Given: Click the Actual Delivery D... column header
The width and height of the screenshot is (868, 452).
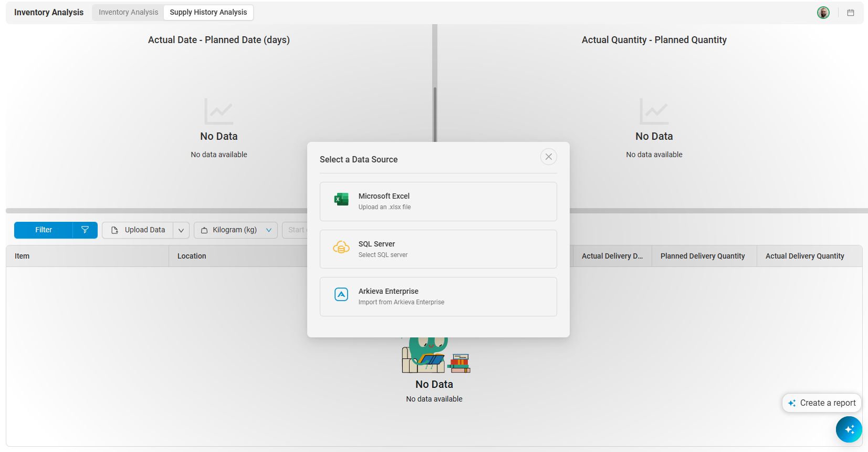Looking at the screenshot, I should click(612, 256).
